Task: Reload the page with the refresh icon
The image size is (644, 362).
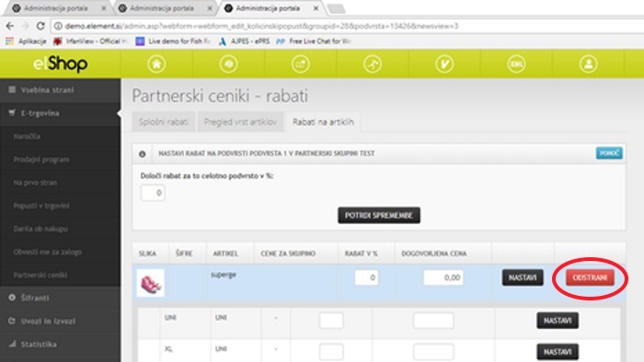Action: (40, 26)
